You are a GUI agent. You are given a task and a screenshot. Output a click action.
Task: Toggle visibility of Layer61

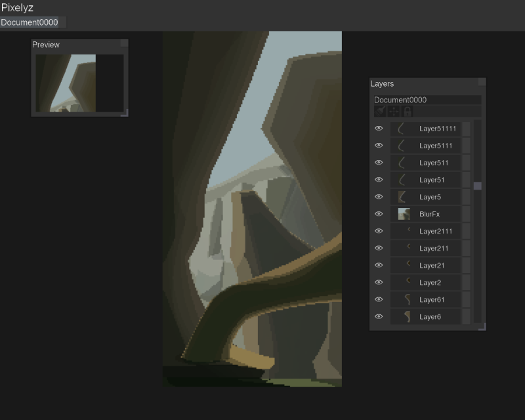(x=379, y=299)
